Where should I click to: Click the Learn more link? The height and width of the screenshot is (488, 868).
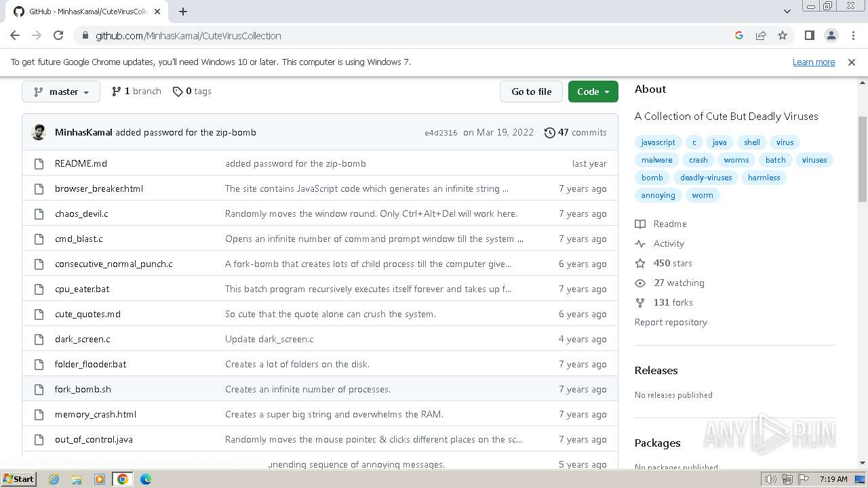[814, 62]
